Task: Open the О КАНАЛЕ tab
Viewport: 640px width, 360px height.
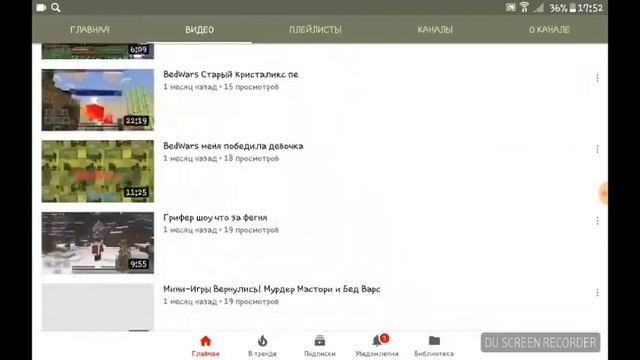Action: (549, 29)
